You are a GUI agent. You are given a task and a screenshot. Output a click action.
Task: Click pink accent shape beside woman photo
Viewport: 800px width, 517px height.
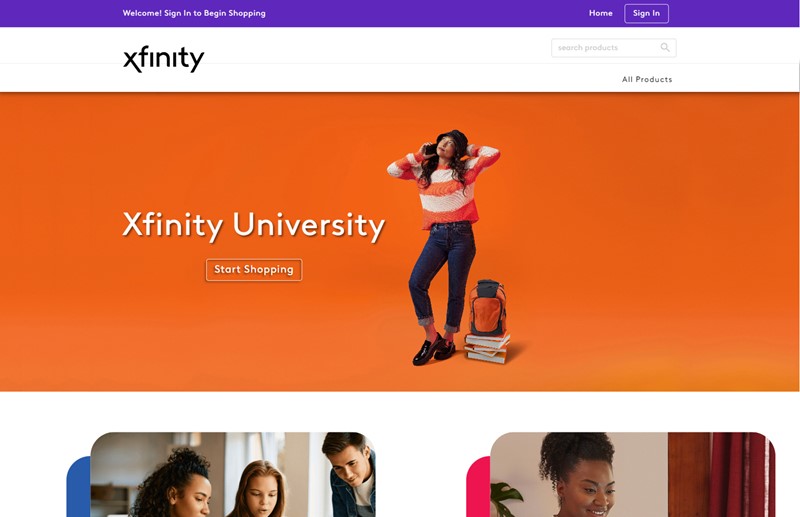pos(478,487)
